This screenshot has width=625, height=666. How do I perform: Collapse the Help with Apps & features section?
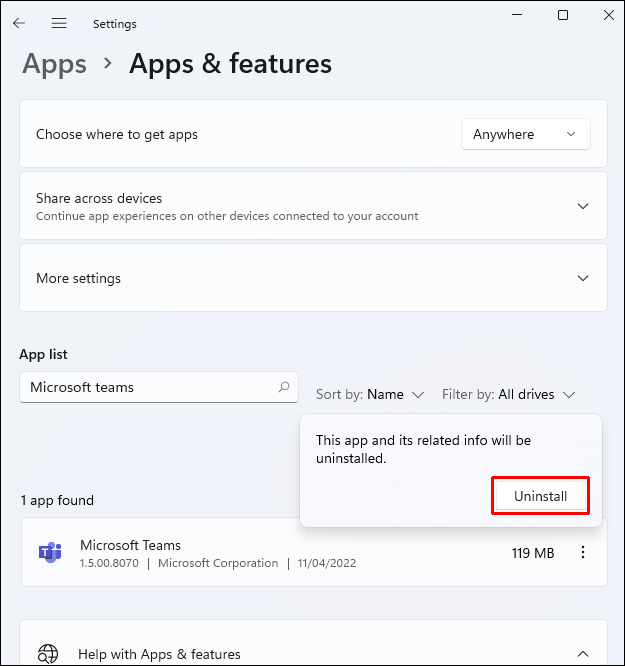tap(583, 654)
